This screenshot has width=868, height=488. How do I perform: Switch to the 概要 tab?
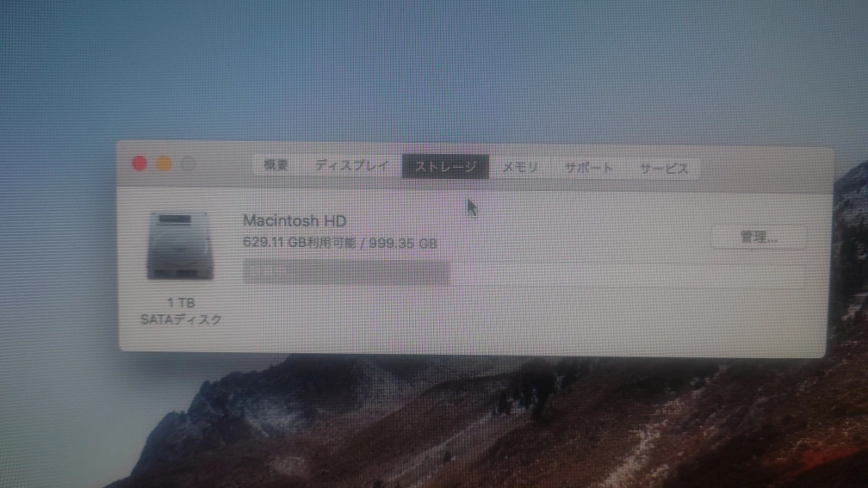[276, 165]
